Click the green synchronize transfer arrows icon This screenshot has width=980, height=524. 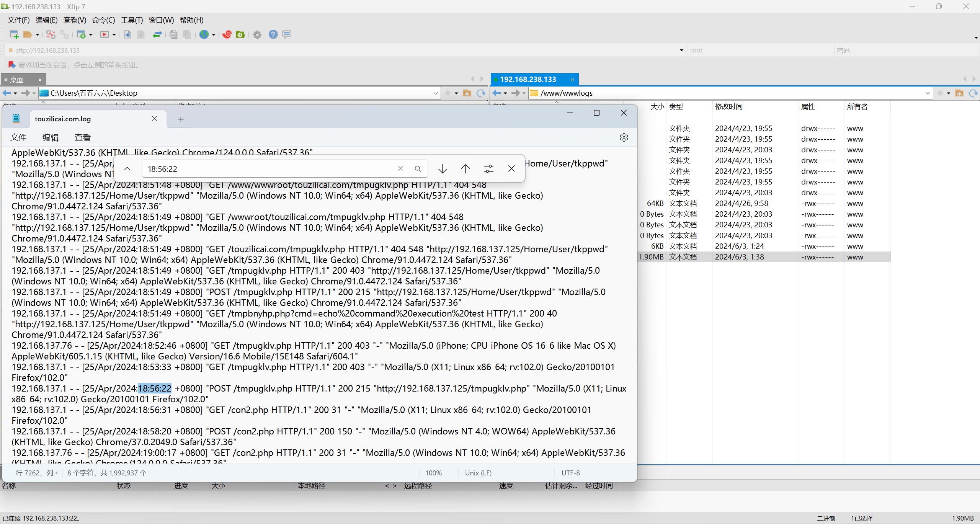(x=157, y=34)
